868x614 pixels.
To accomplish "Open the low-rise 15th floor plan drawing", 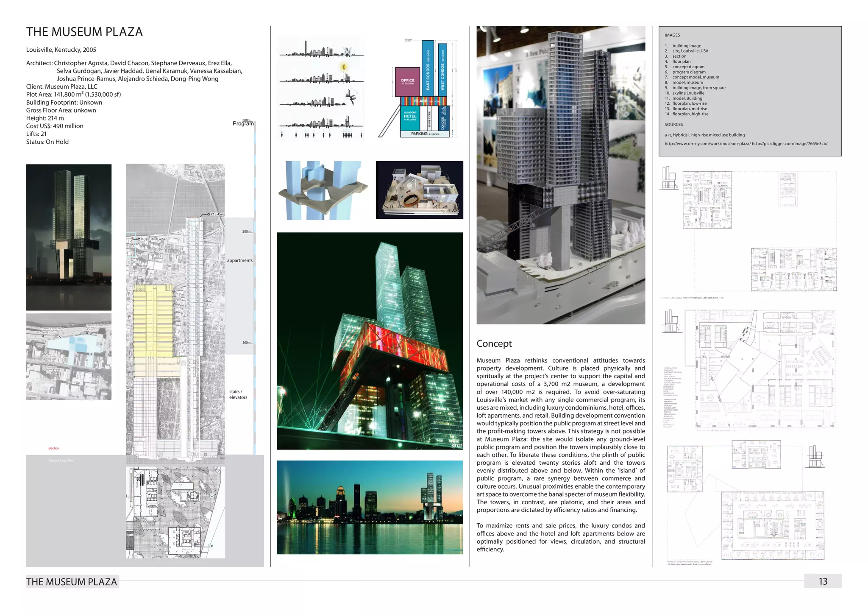I will (759, 232).
